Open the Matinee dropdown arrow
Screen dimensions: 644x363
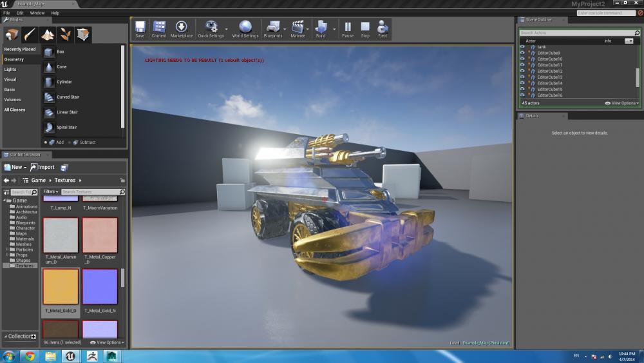308,29
